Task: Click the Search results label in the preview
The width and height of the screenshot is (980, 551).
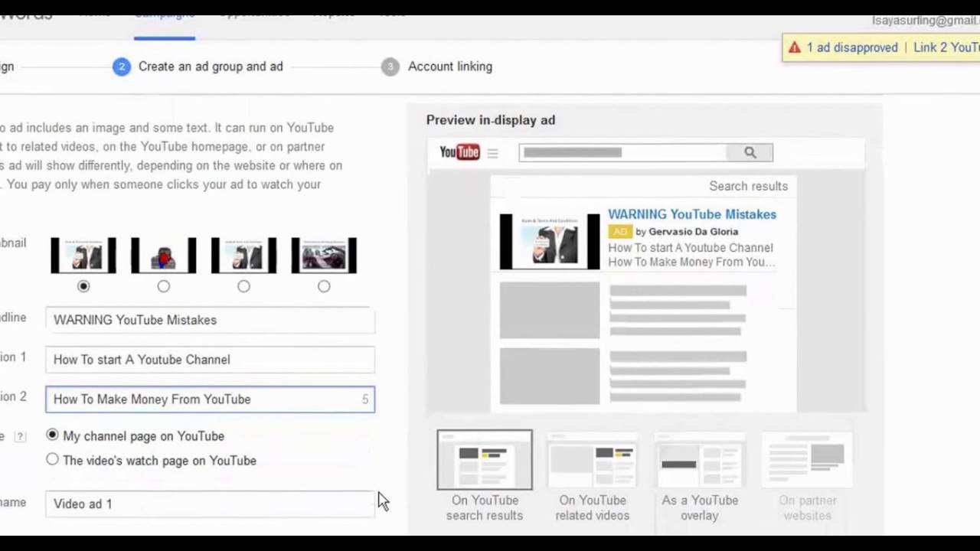Action: point(748,186)
